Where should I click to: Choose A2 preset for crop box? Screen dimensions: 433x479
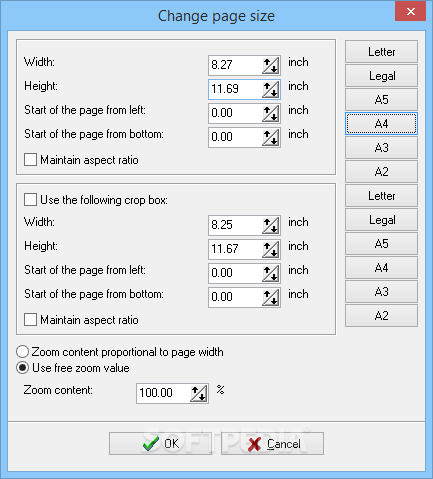(x=381, y=316)
